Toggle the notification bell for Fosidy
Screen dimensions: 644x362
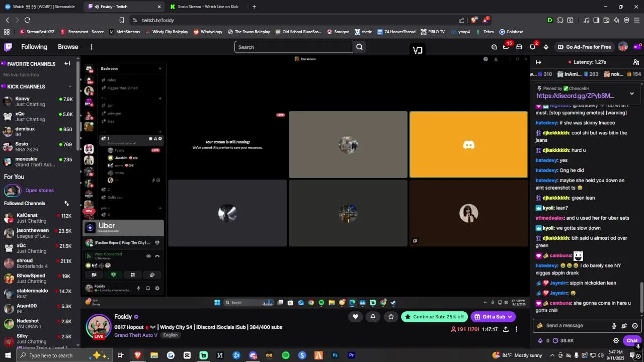[x=373, y=317]
